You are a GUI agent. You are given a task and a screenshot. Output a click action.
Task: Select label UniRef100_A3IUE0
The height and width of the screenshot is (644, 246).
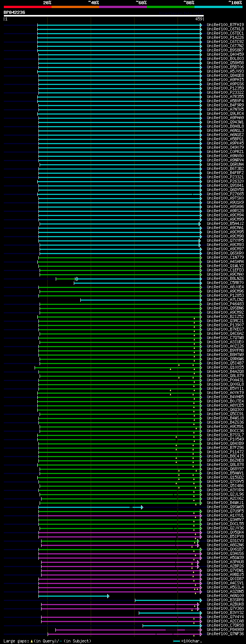pos(225,342)
